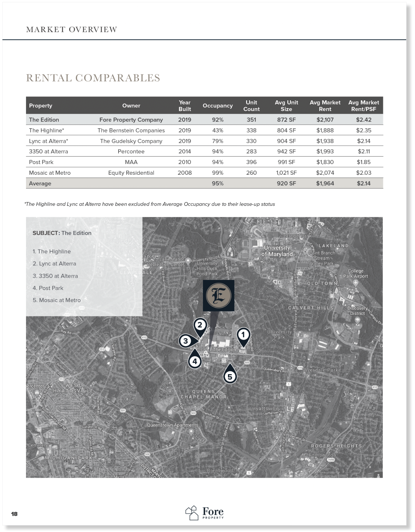The height and width of the screenshot is (532, 415).
Task: Click map pin number 5 for Mosaic at Metro
Action: click(230, 374)
